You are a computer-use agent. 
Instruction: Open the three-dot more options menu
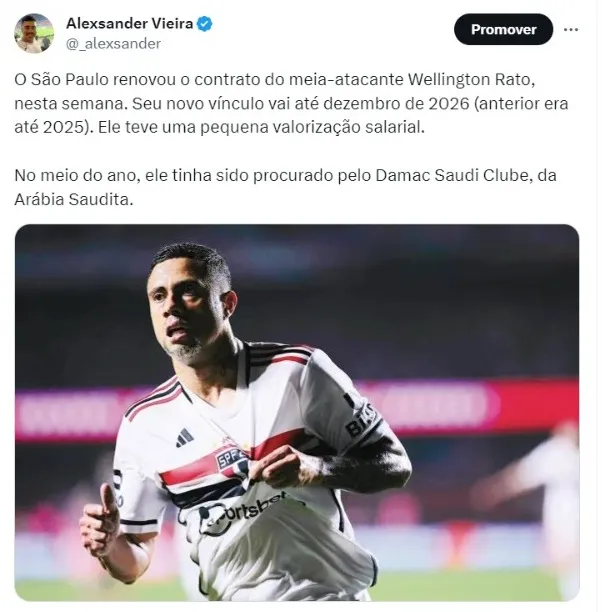[571, 30]
